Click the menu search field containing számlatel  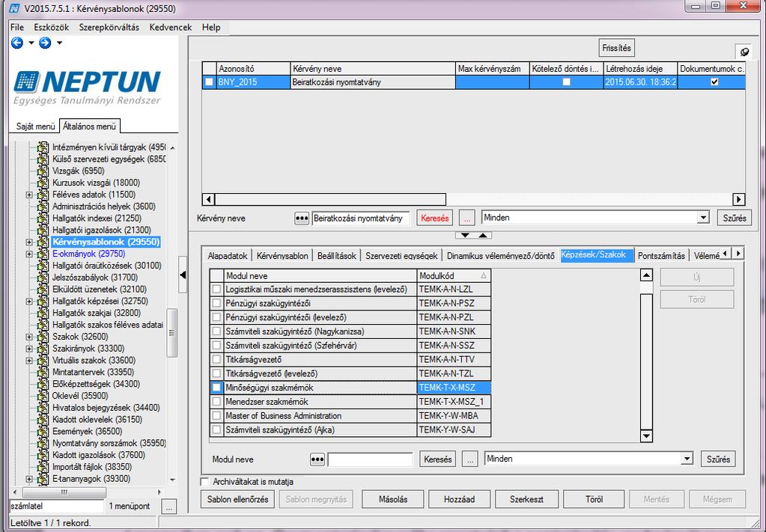point(57,506)
